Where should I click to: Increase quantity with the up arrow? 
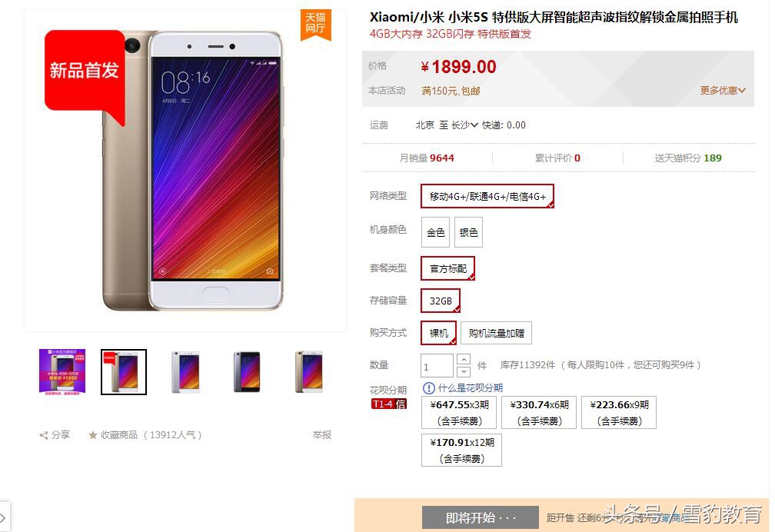point(463,360)
